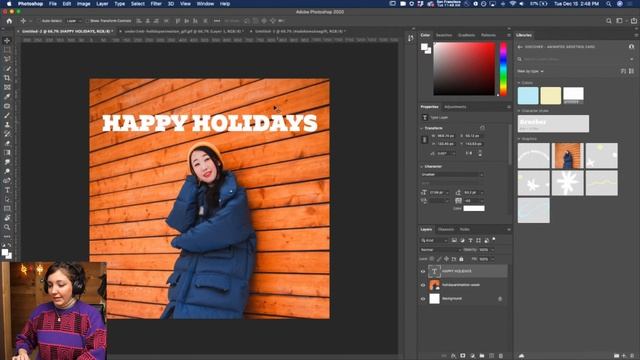
Task: Select the light blue library color swatch
Action: 528,96
